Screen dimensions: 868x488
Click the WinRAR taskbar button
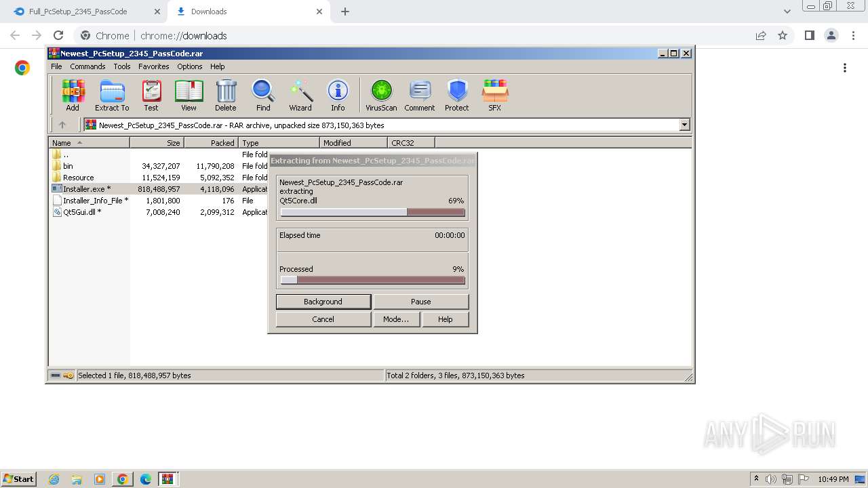pyautogui.click(x=167, y=479)
